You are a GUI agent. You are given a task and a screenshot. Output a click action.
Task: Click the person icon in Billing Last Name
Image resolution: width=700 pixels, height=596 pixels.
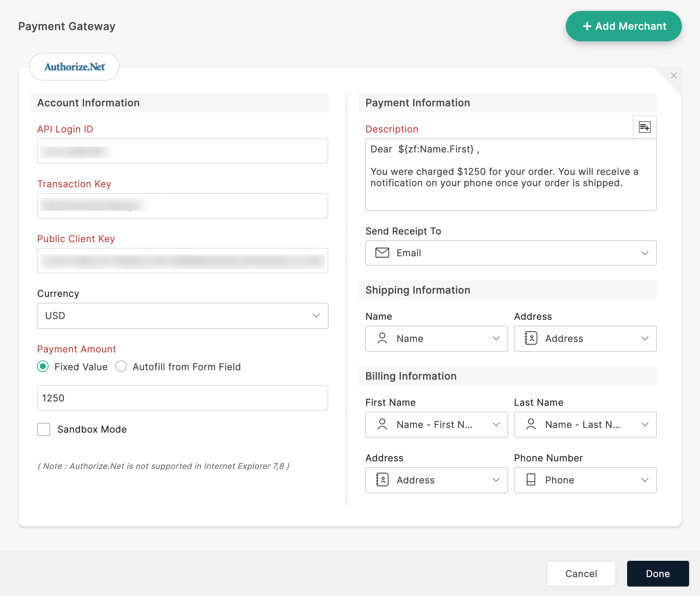[531, 424]
